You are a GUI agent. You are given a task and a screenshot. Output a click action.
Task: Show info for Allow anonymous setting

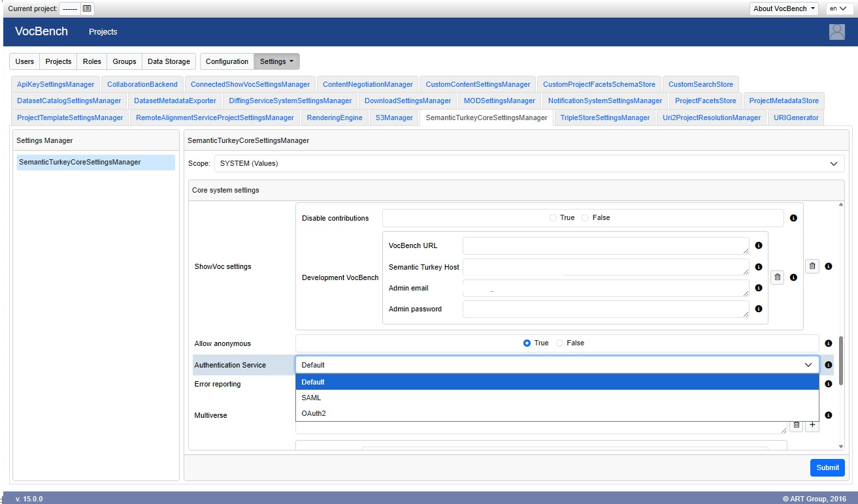(828, 343)
